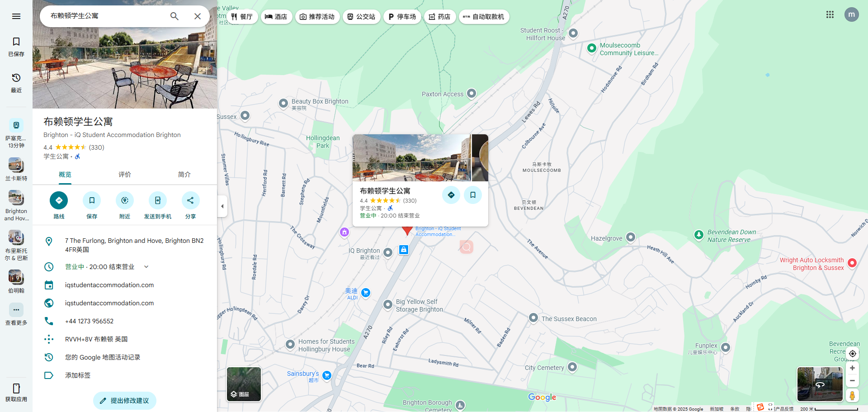The image size is (868, 412).
Task: Open the hamburger main menu
Action: (x=16, y=16)
